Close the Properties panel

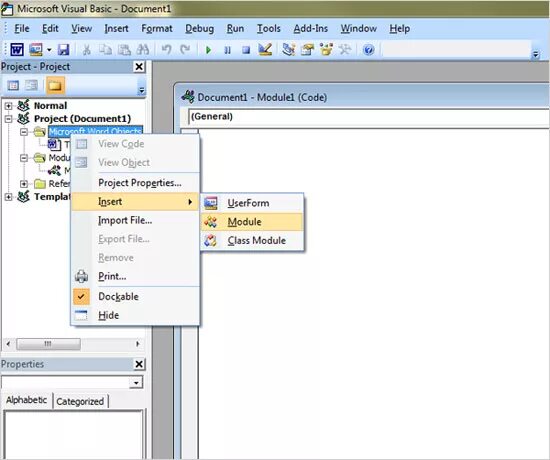point(139,364)
